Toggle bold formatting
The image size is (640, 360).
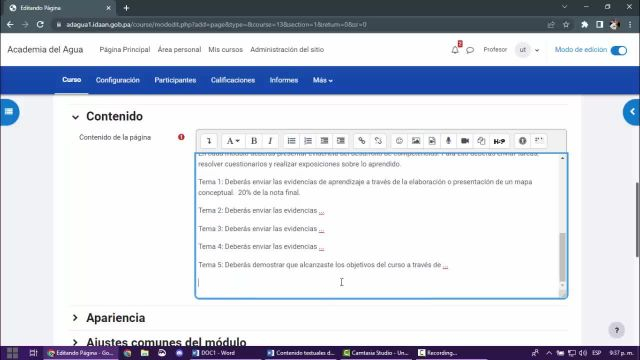pos(254,141)
